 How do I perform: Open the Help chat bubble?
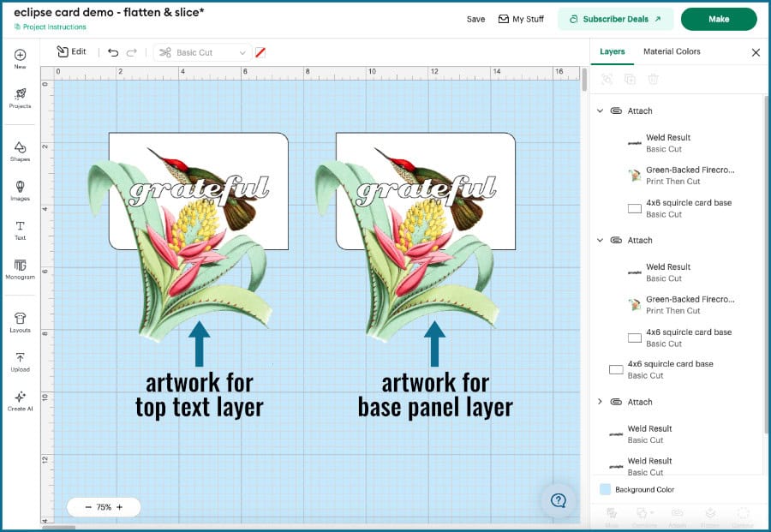click(x=558, y=500)
